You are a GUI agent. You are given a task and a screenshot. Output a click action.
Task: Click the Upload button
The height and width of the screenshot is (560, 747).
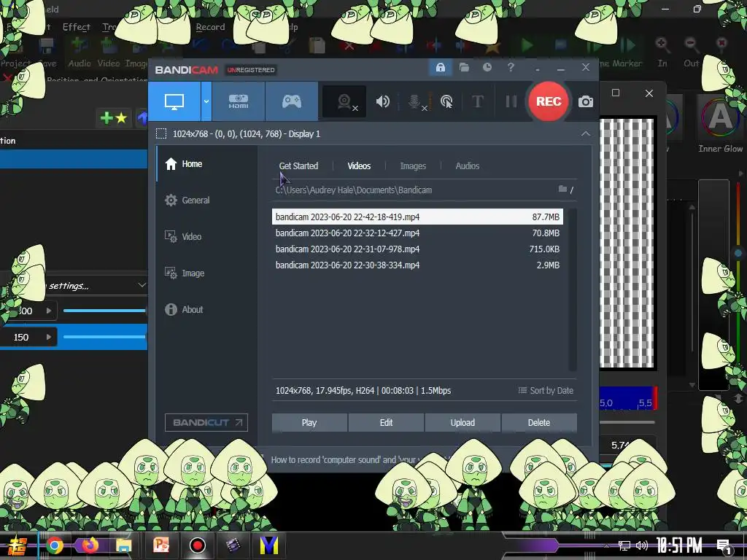[x=462, y=422]
